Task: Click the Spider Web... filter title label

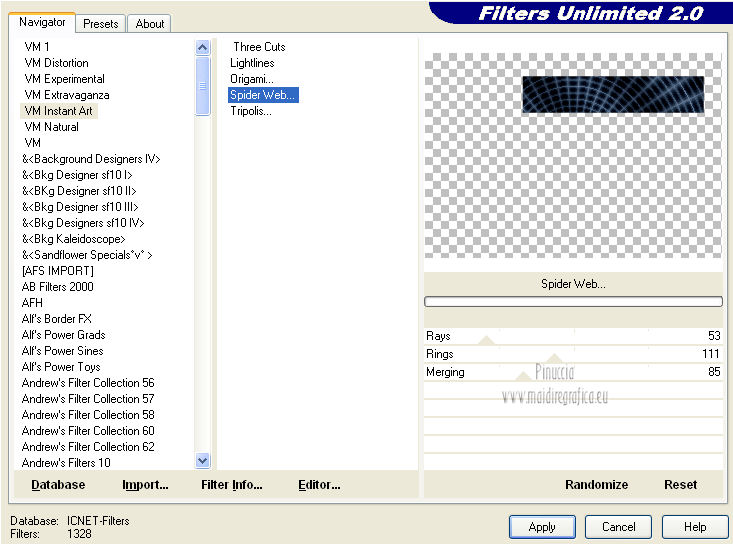Action: (573, 284)
